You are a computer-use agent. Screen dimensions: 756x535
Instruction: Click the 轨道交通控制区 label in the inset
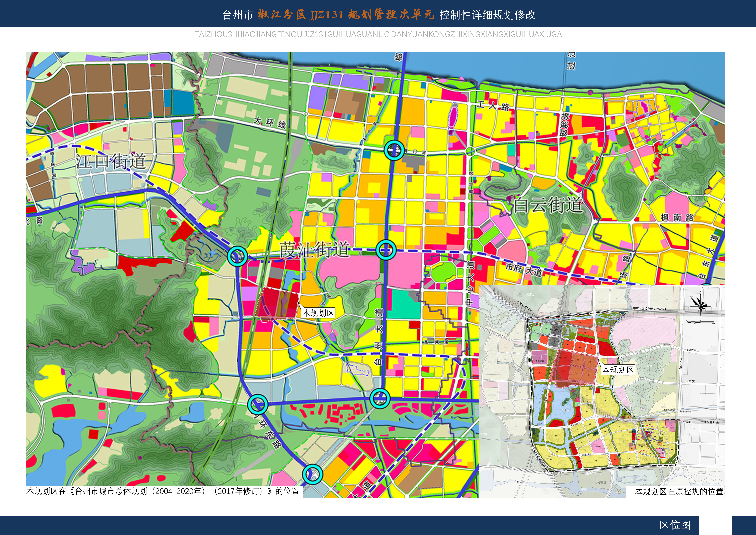(670, 410)
